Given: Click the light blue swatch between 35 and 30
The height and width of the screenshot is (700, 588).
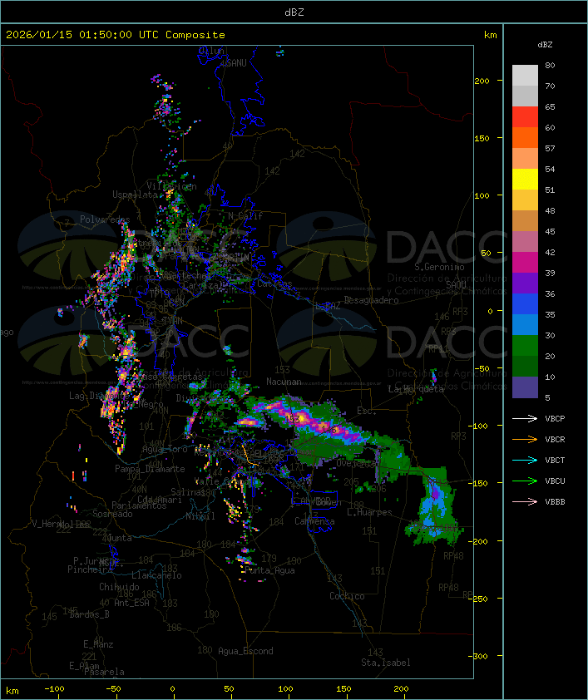Looking at the screenshot, I should tap(525, 324).
